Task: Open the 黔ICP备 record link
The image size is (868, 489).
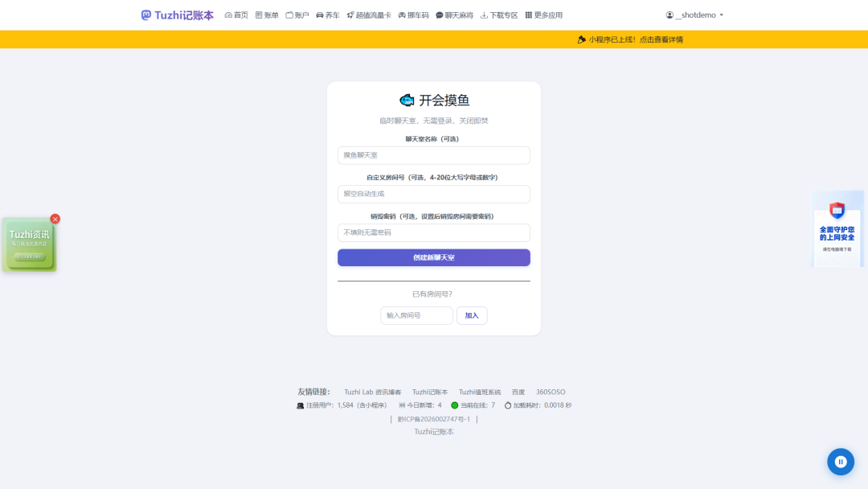Action: pos(433,419)
